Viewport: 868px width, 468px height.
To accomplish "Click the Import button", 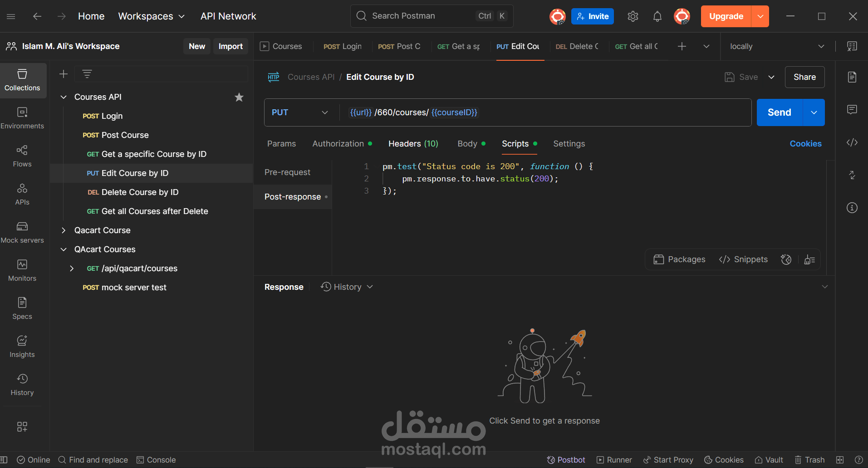I will pos(230,46).
